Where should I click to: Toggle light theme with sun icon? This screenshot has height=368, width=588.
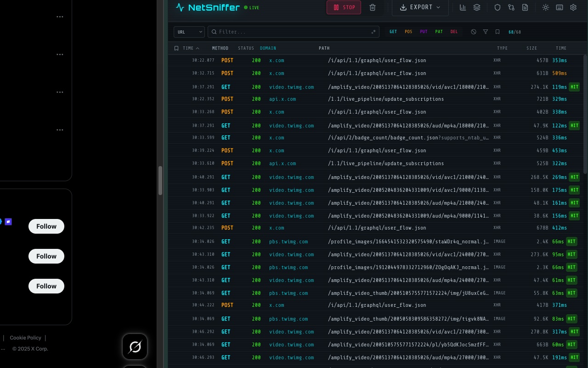point(546,7)
